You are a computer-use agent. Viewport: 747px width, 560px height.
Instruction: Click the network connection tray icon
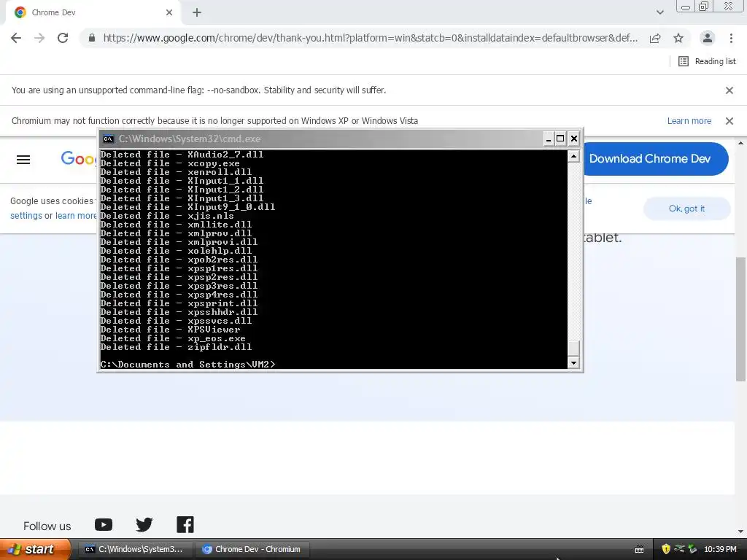[679, 549]
